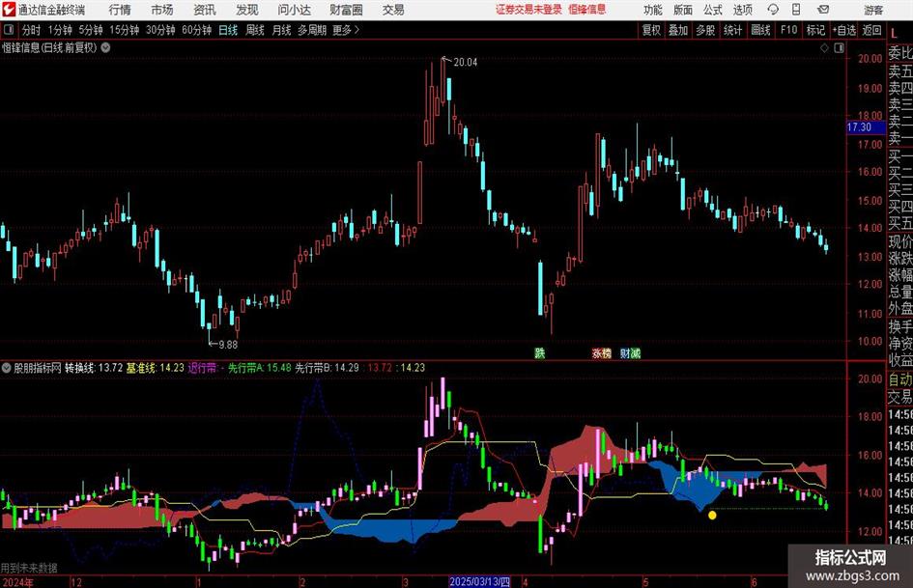Open the F10 company info
Viewport: 913px width, 588px height.
pyautogui.click(x=788, y=30)
